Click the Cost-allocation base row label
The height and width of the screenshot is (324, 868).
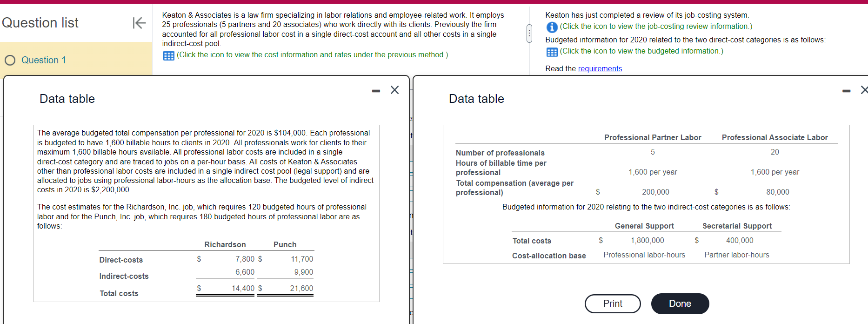[549, 256]
